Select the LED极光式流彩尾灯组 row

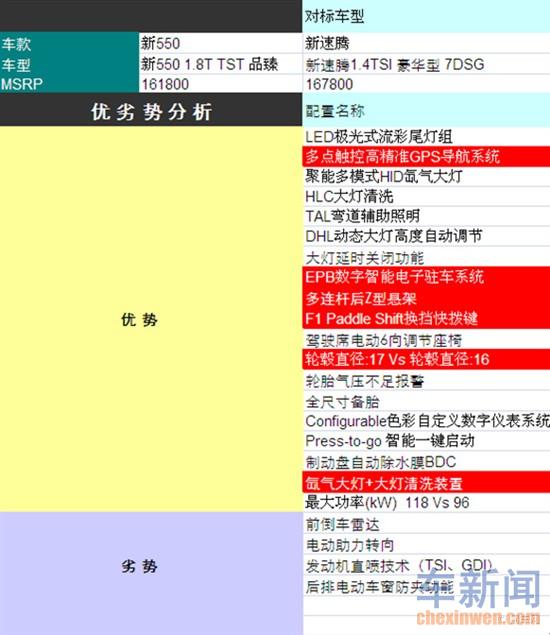(x=426, y=136)
